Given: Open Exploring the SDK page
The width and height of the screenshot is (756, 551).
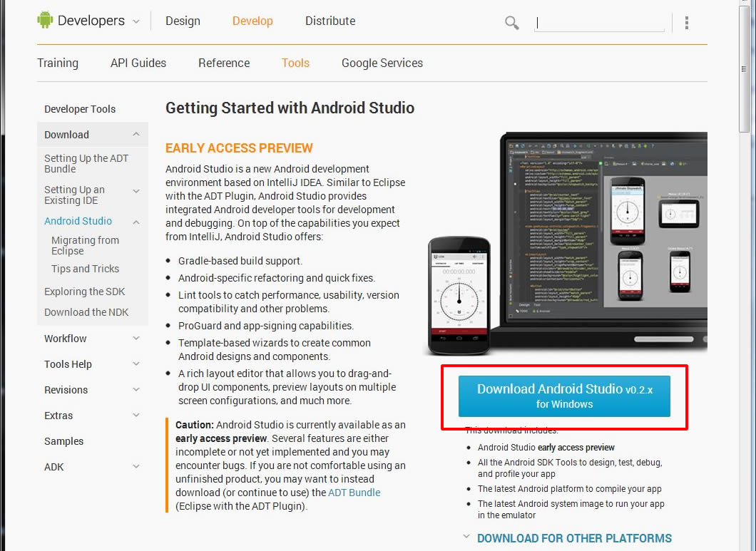Looking at the screenshot, I should tap(84, 292).
